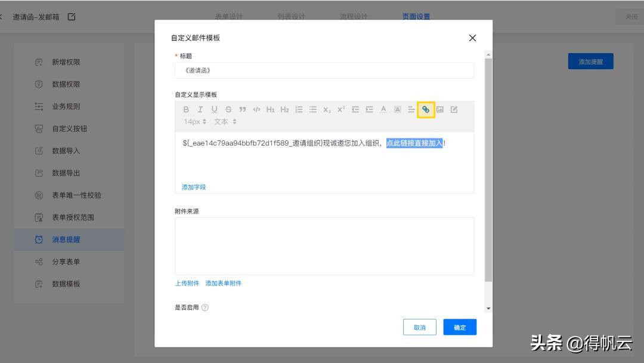Screen dimensions: 644x363
Task: Apply bold formatting in the template editor
Action: 185,109
